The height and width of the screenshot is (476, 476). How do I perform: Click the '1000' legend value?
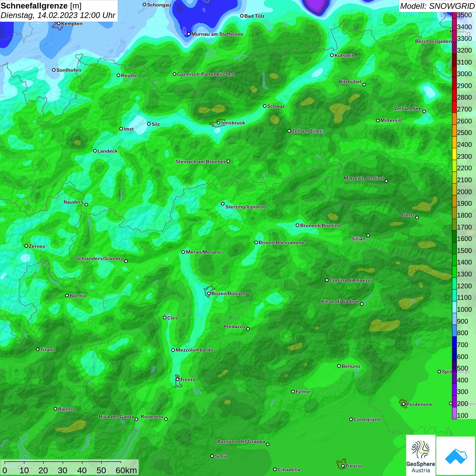(x=464, y=309)
